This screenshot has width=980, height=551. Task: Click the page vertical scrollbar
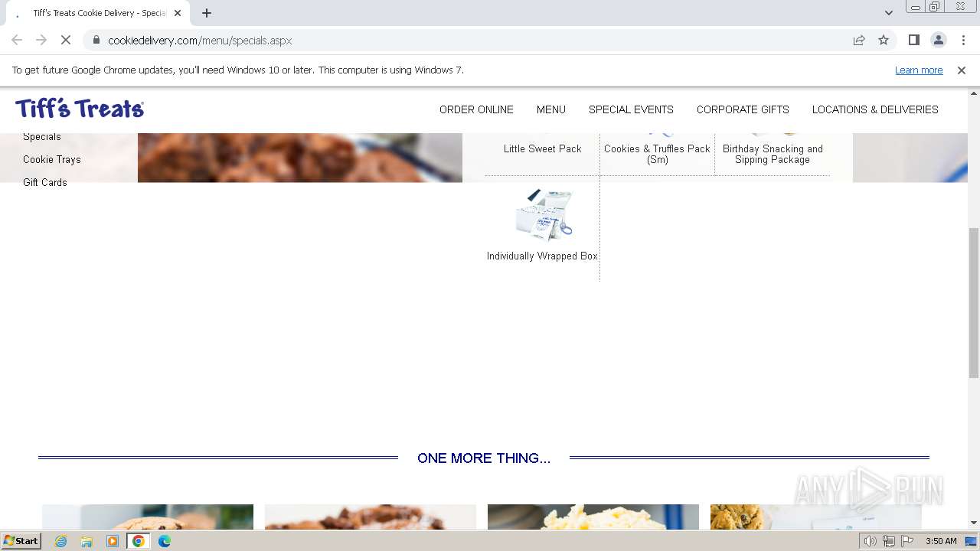pyautogui.click(x=973, y=302)
